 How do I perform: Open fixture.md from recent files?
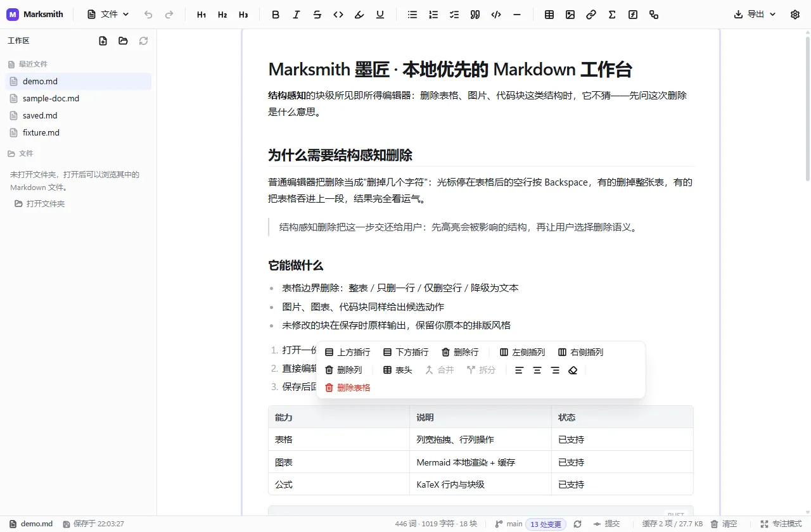pyautogui.click(x=78, y=132)
